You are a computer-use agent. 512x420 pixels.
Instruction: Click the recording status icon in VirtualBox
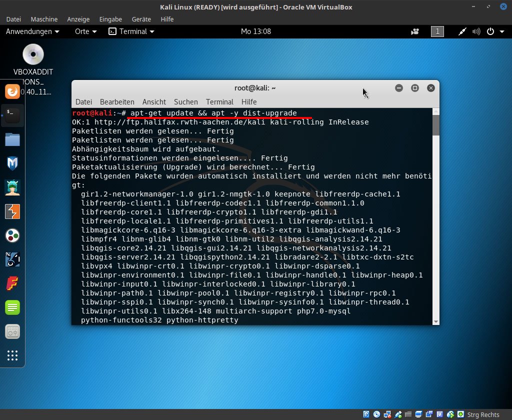429,414
